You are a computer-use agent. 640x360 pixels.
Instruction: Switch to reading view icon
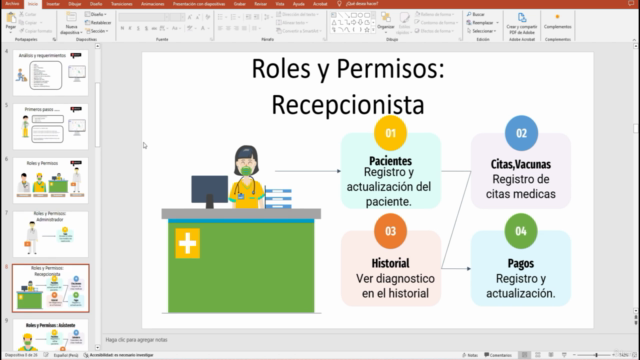click(x=551, y=355)
